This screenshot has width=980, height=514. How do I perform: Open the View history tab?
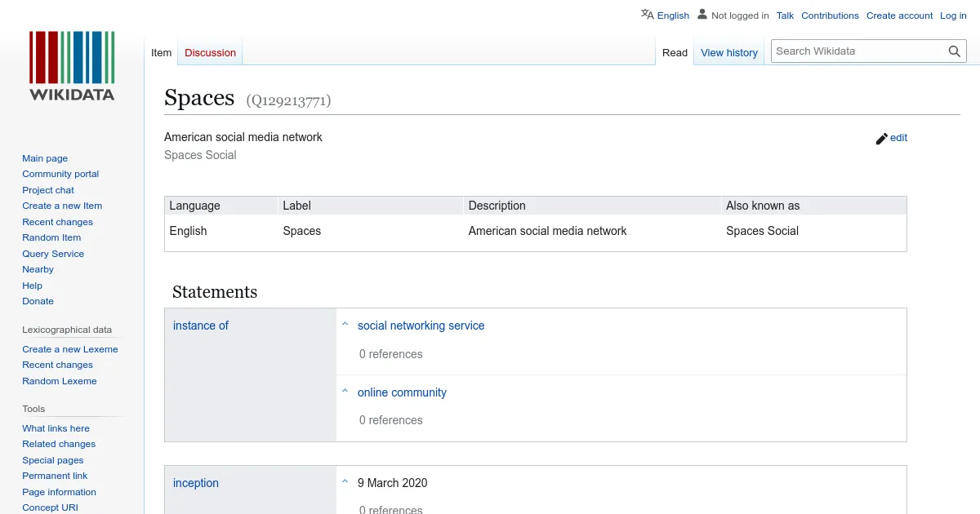click(728, 53)
